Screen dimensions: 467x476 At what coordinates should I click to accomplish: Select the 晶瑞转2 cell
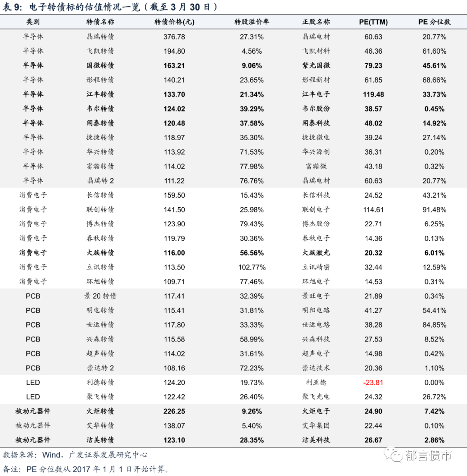pos(100,180)
